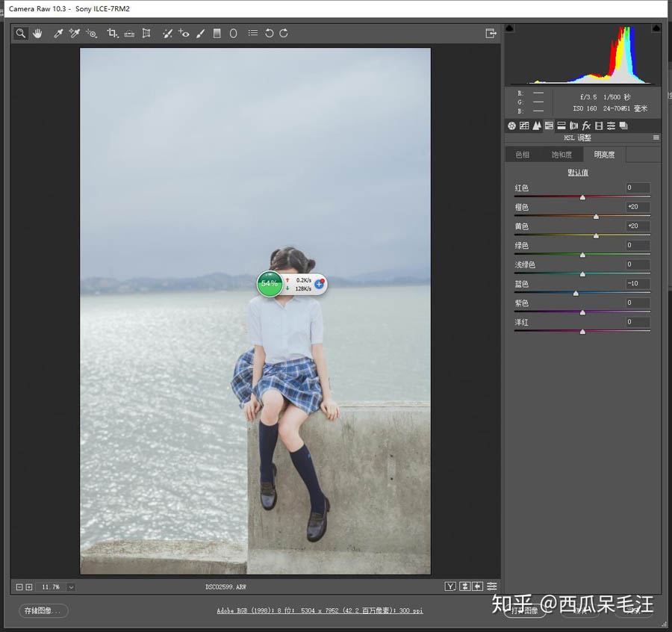Adjust the 蓝色 luminance slider
Image resolution: width=672 pixels, height=632 pixels.
coord(576,293)
